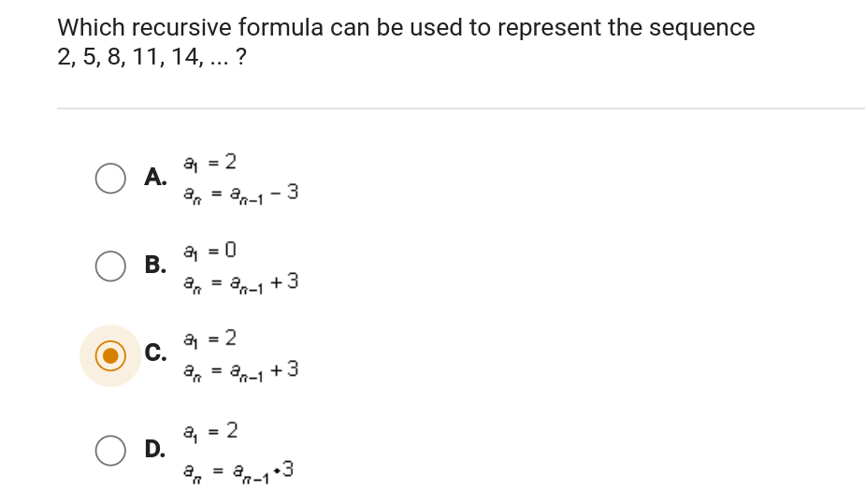The image size is (865, 504).
Task: Click the bold letter label C.
Action: (x=155, y=353)
